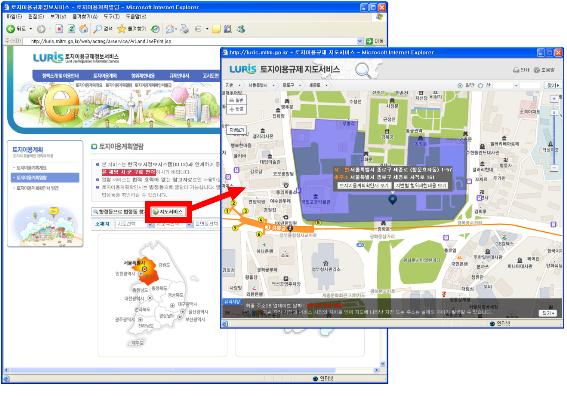Click the 찾기 search button in the map toolbar
The height and width of the screenshot is (398, 567).
click(553, 85)
